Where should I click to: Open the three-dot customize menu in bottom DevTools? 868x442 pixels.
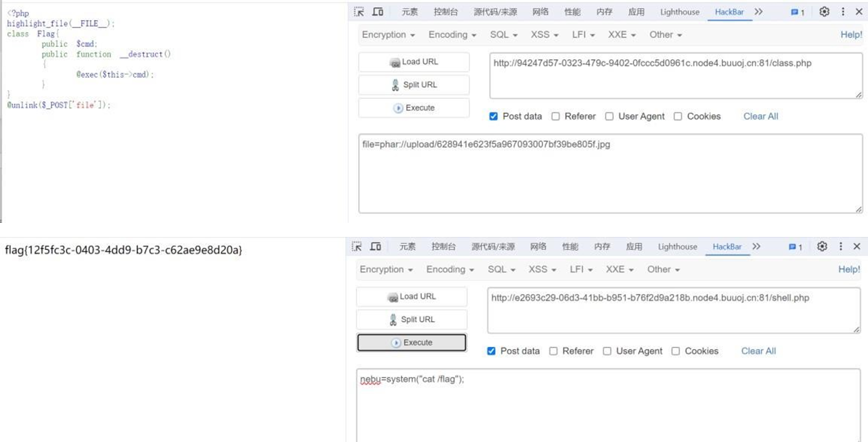click(x=841, y=247)
